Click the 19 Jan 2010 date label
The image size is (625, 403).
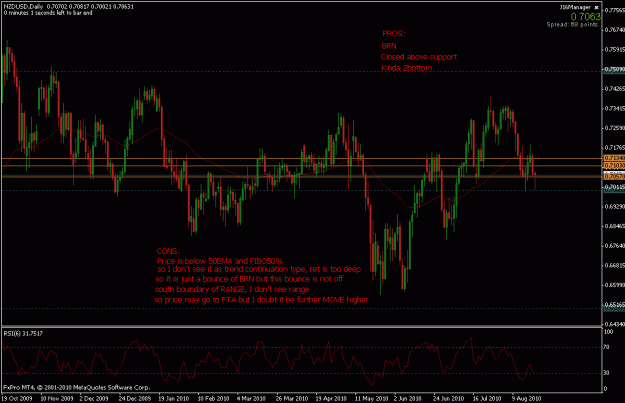point(174,398)
